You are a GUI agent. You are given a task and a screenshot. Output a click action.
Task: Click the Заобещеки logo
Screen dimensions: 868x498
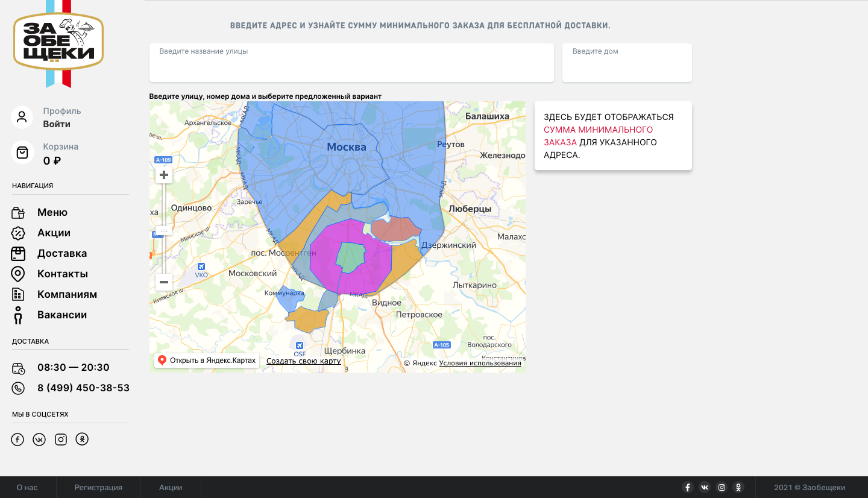58,43
